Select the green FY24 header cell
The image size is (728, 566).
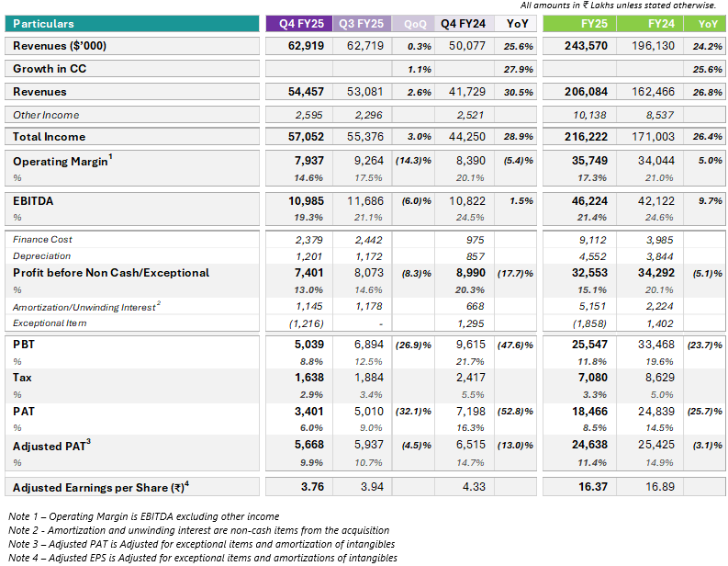[650, 24]
